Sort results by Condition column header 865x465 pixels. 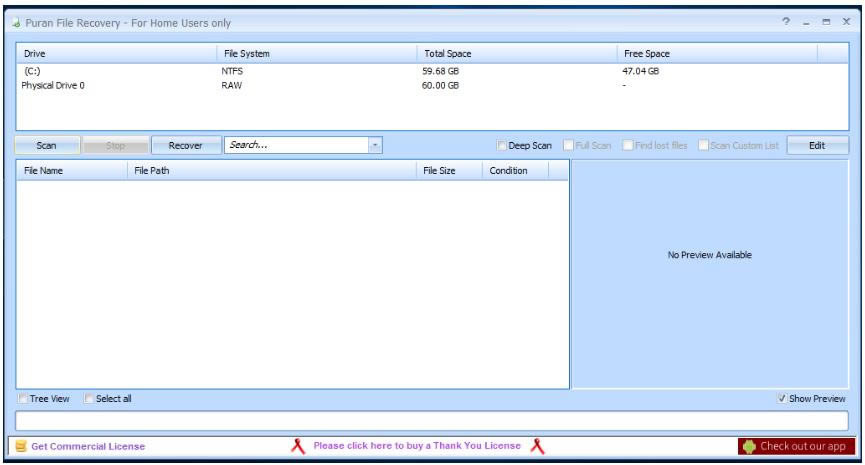pyautogui.click(x=515, y=170)
